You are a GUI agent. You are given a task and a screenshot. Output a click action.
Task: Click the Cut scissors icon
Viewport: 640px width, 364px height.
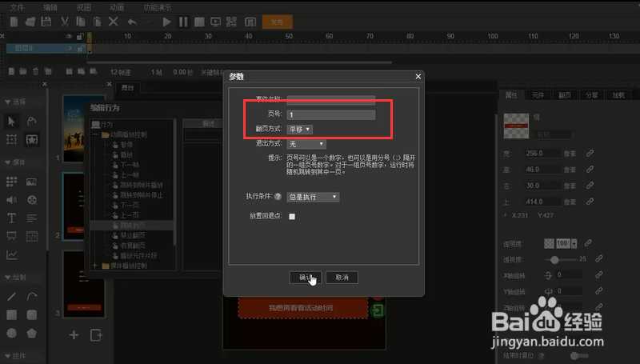click(x=65, y=22)
